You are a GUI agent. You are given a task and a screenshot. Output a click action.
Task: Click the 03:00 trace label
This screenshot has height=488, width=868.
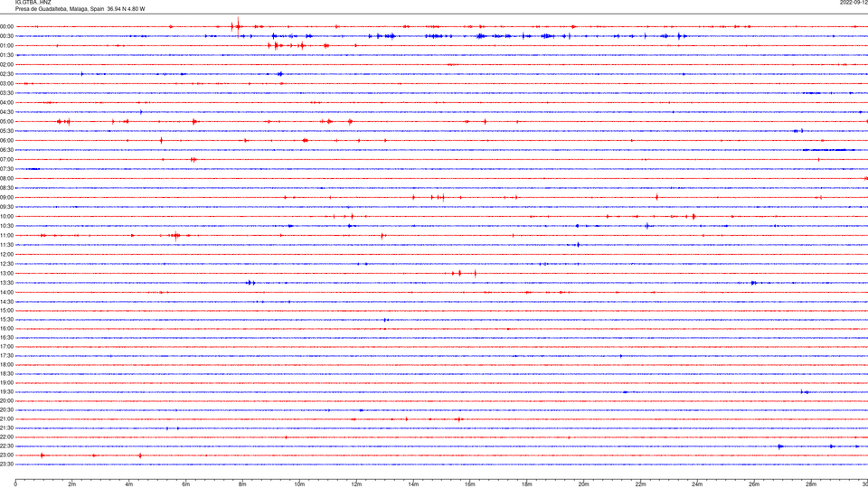click(7, 83)
